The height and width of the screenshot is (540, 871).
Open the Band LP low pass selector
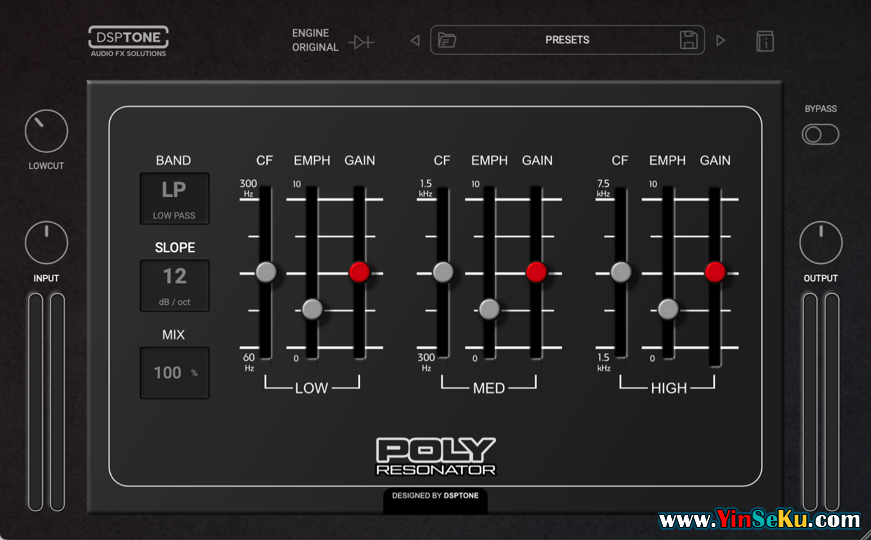coord(175,197)
